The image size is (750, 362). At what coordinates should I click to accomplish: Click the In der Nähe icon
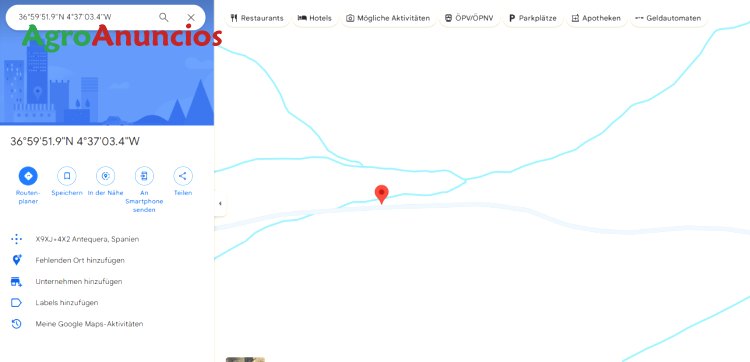click(x=106, y=176)
